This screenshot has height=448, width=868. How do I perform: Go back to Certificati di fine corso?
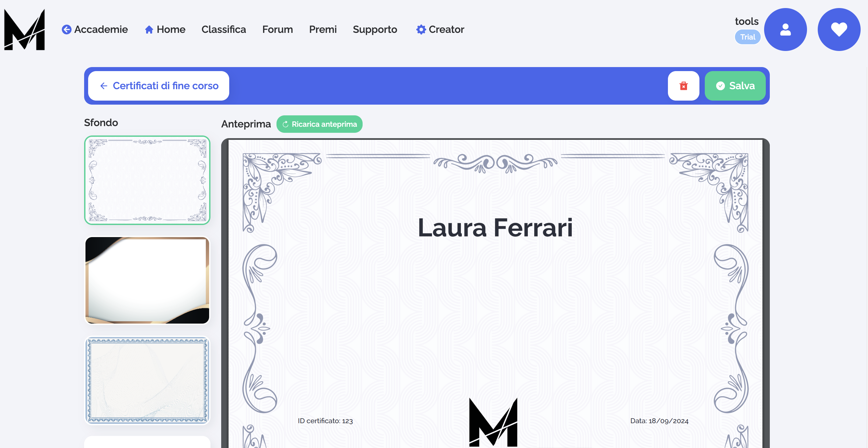(x=159, y=86)
